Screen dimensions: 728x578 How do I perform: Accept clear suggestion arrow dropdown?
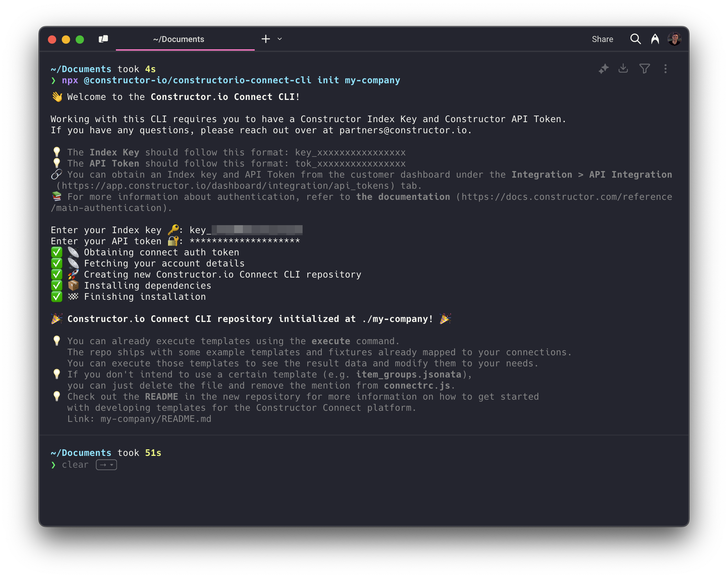(106, 465)
